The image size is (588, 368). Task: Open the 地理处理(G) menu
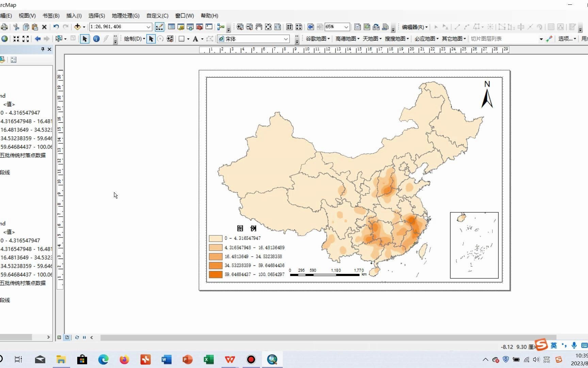pyautogui.click(x=125, y=16)
